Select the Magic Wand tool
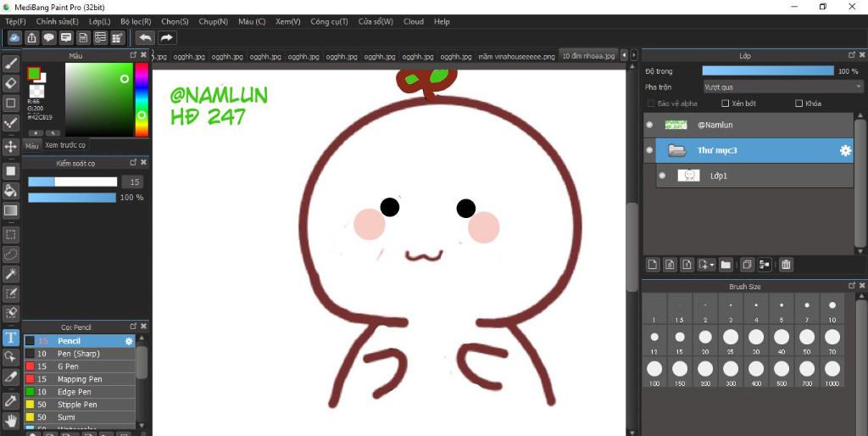The image size is (868, 436). click(x=10, y=274)
